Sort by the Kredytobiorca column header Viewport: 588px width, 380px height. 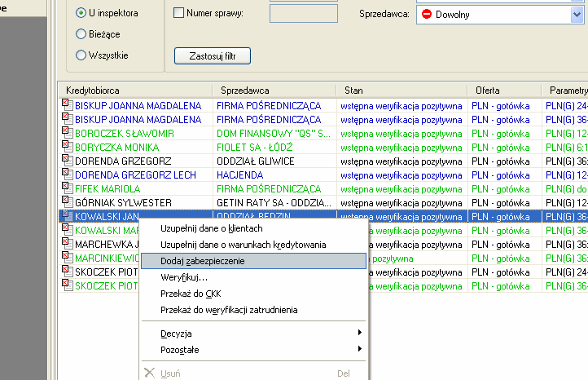[x=135, y=91]
